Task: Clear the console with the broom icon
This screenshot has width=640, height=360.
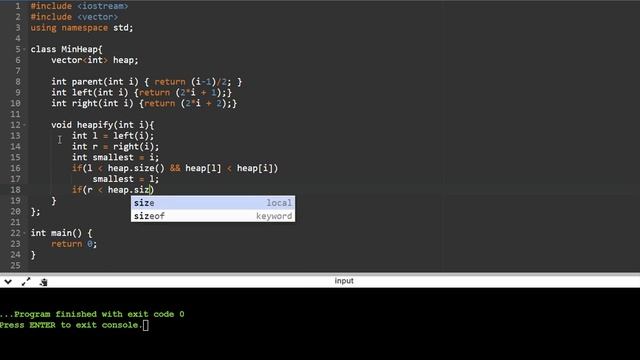Action: pyautogui.click(x=44, y=282)
